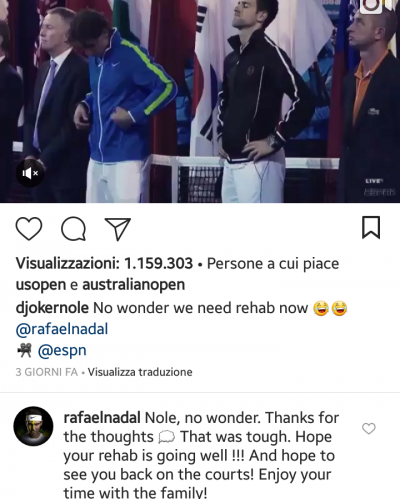The height and width of the screenshot is (499, 400).
Task: Like the post with the heart icon
Action: point(29,229)
